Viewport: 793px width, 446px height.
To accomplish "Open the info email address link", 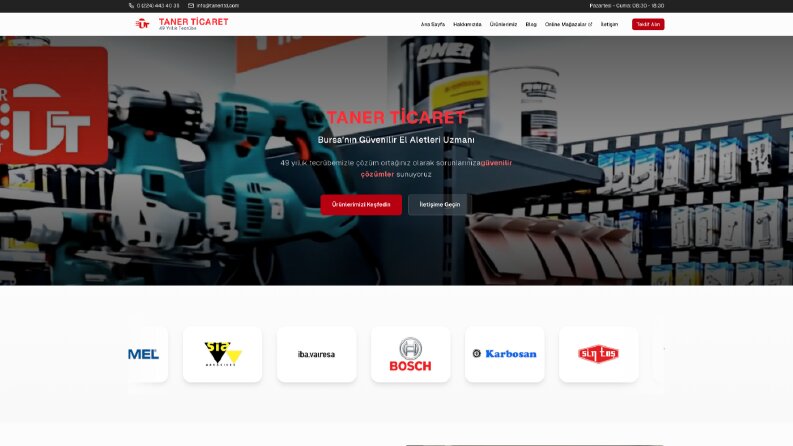I will click(x=217, y=6).
